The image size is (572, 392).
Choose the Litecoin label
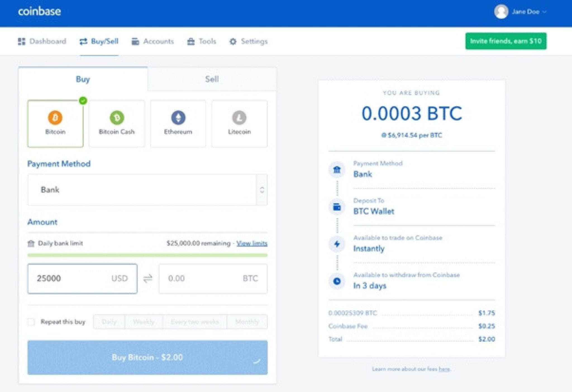(x=239, y=132)
